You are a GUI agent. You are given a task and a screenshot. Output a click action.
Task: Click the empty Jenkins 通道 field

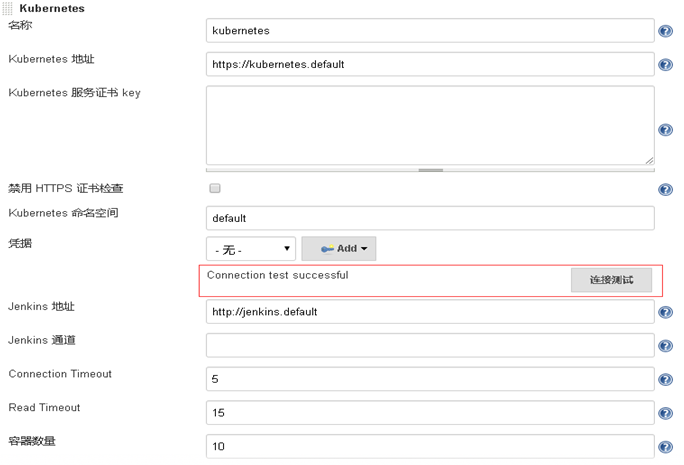point(430,345)
